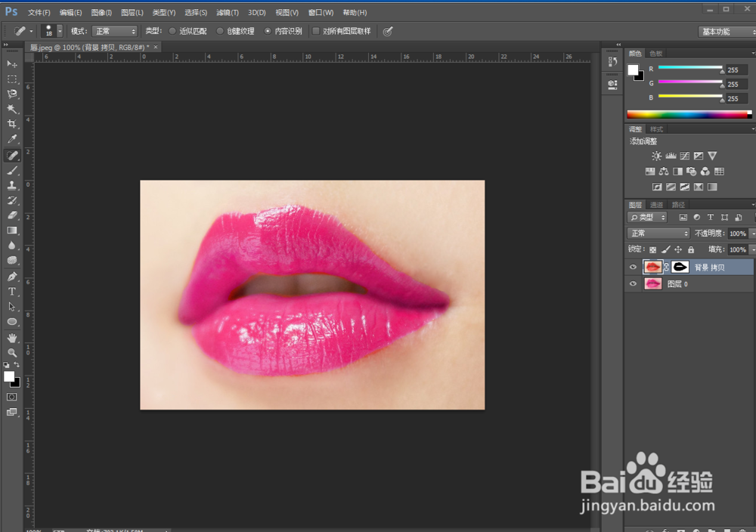
Task: Open layer blend mode 正常 dropdown
Action: [x=658, y=234]
